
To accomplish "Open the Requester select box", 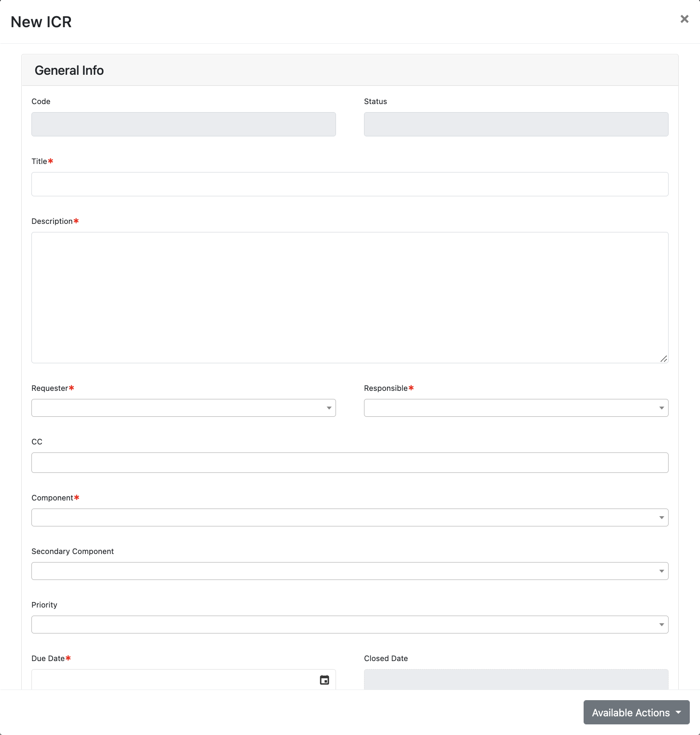I will (183, 408).
